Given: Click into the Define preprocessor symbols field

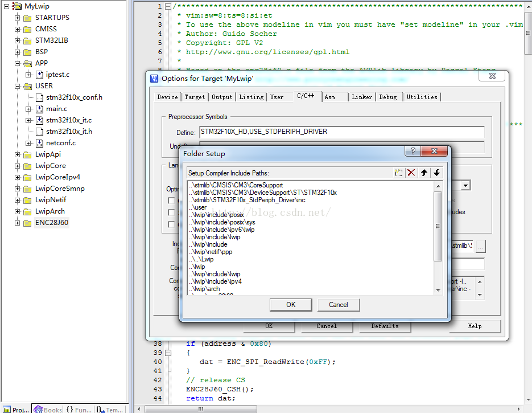Looking at the screenshot, I should [341, 132].
